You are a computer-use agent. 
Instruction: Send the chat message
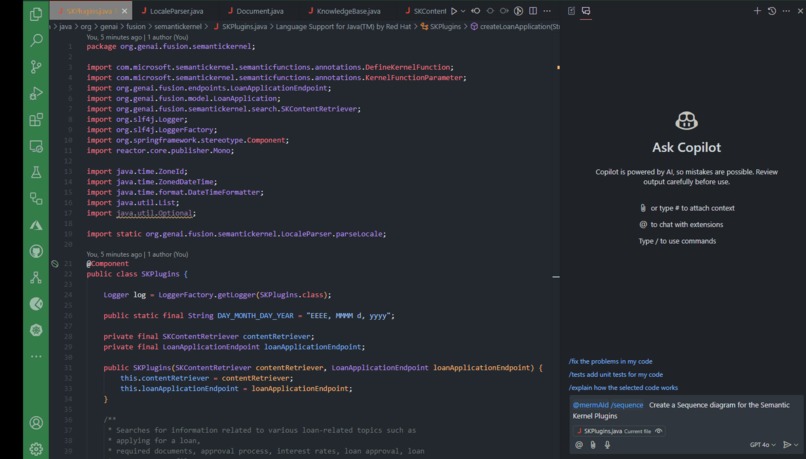[x=786, y=445]
